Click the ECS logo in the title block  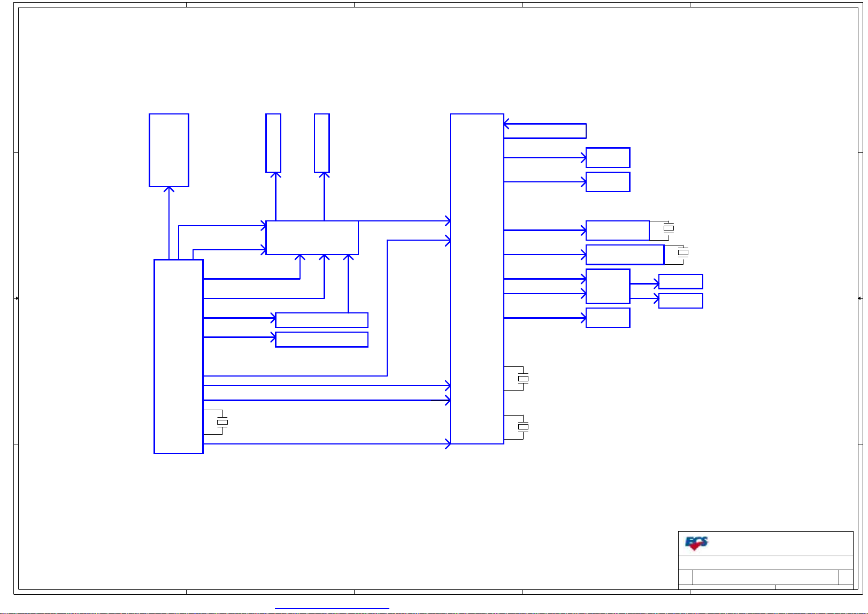696,543
